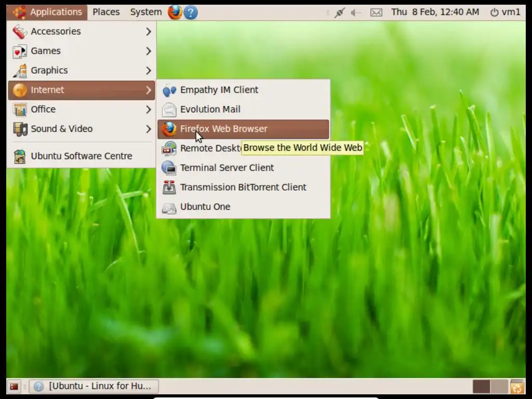
Task: Launch Terminal Server Client
Action: pyautogui.click(x=243, y=168)
